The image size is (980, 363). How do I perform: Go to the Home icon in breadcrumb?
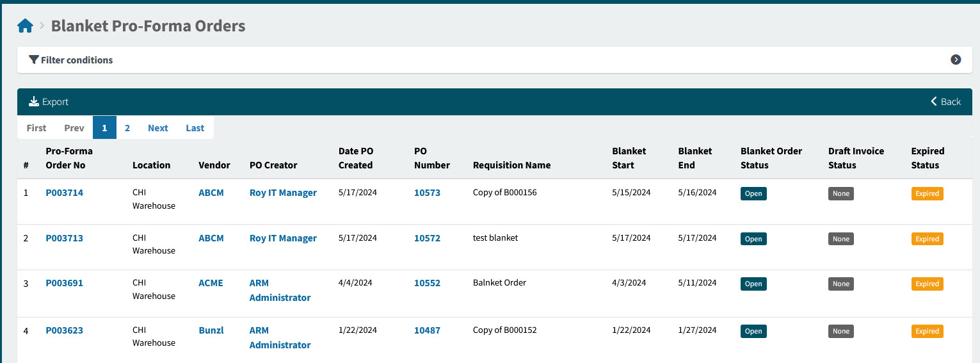click(25, 26)
